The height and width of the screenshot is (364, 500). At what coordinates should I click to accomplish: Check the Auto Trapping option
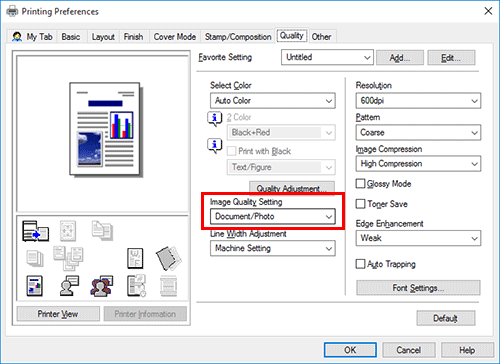[360, 264]
